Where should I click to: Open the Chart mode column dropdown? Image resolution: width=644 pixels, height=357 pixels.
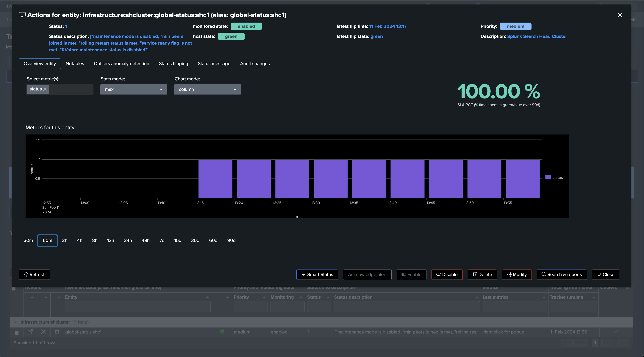(x=207, y=89)
